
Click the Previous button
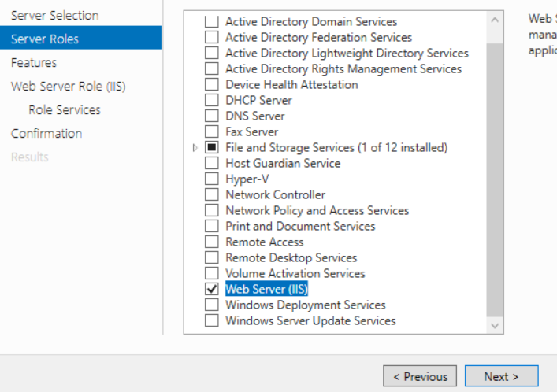pos(420,376)
